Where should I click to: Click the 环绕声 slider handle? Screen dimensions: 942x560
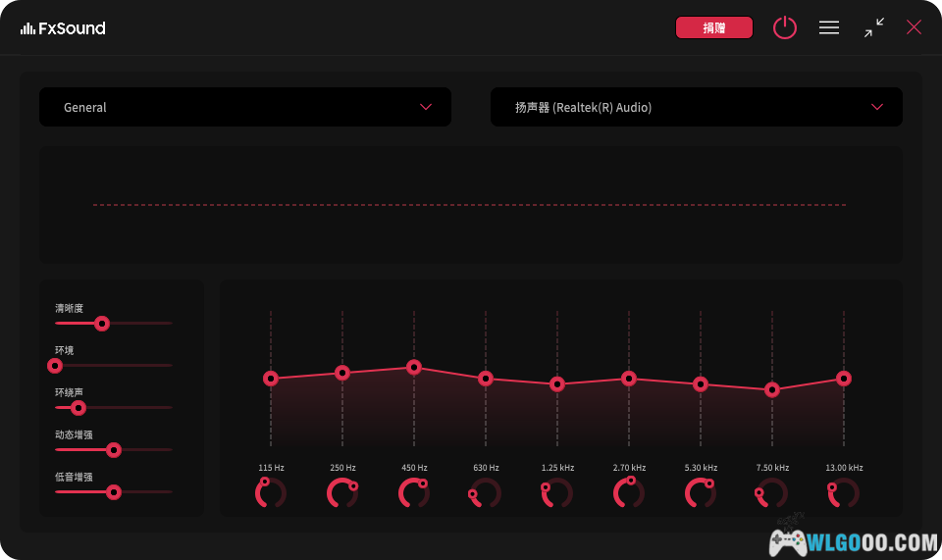pos(78,408)
